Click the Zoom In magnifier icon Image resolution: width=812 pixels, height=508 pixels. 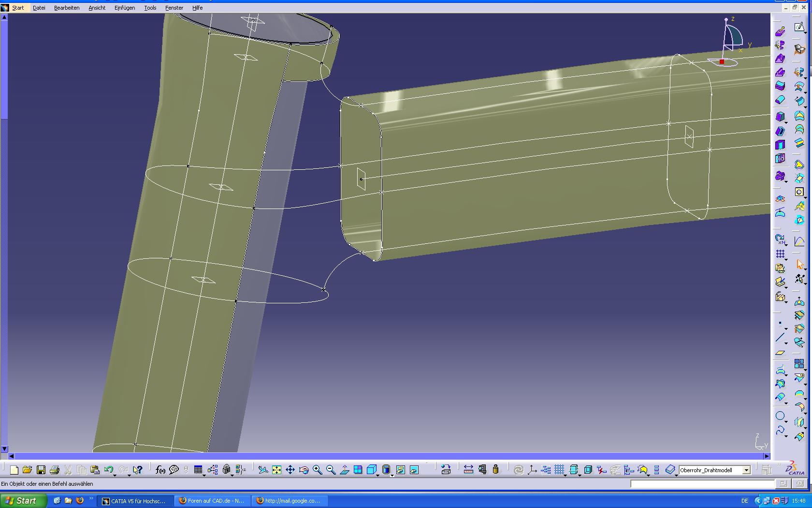point(317,470)
